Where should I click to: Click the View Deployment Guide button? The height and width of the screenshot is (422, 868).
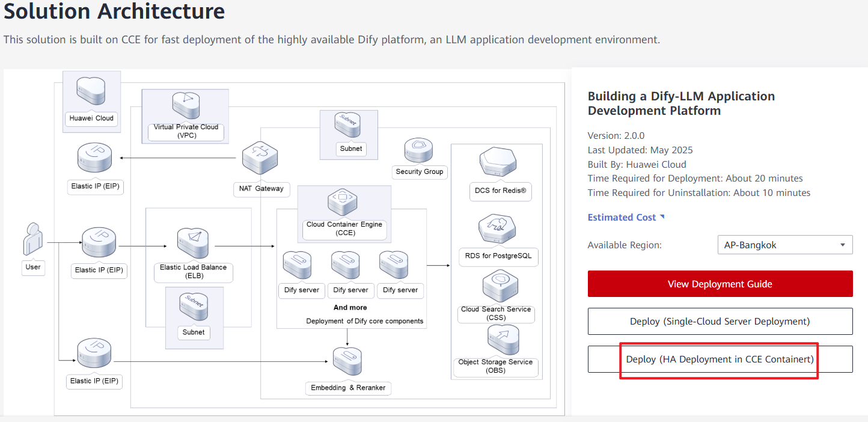(720, 284)
